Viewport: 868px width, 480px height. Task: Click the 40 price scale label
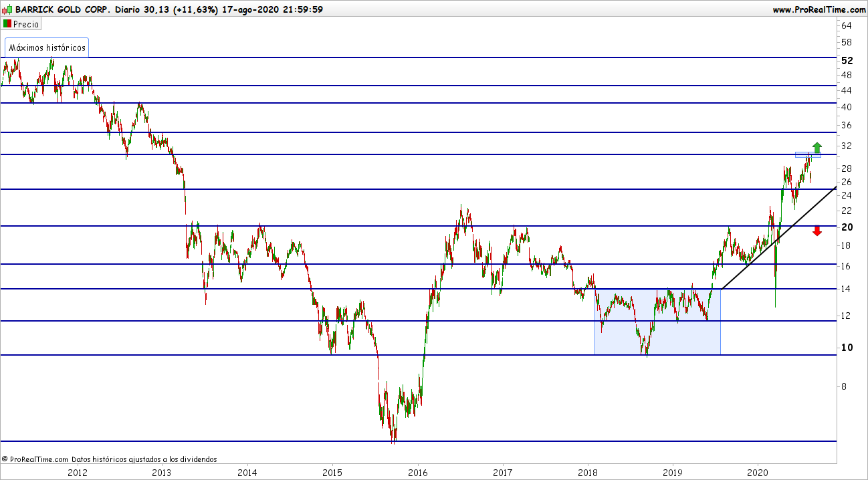(846, 107)
